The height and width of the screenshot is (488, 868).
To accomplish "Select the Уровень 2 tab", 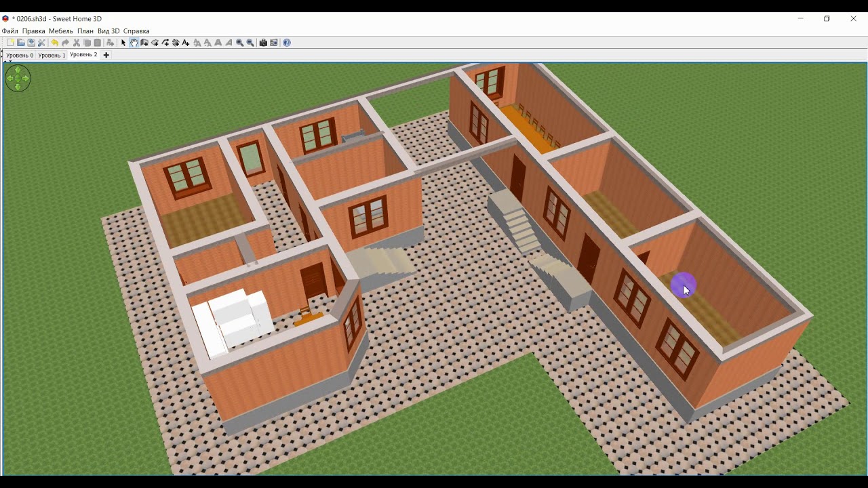I will coord(83,55).
